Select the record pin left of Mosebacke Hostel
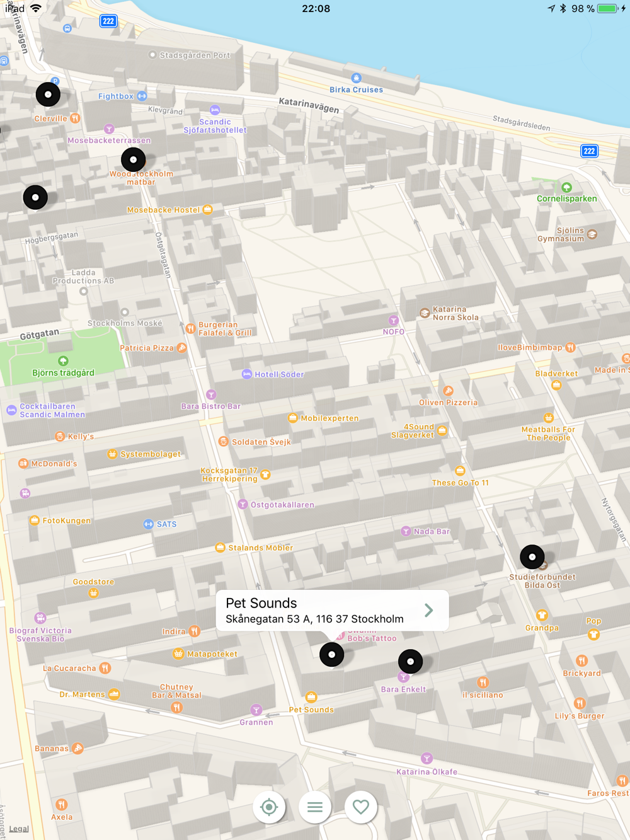 (x=35, y=197)
